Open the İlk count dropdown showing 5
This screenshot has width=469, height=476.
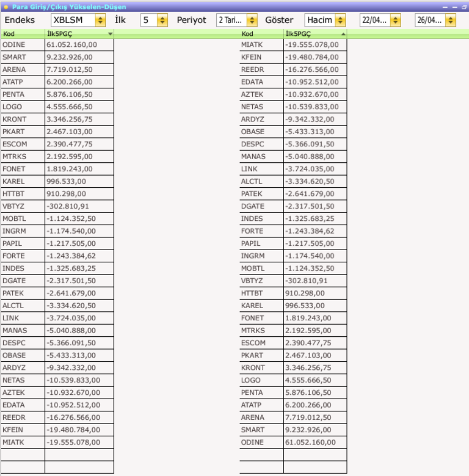(154, 20)
